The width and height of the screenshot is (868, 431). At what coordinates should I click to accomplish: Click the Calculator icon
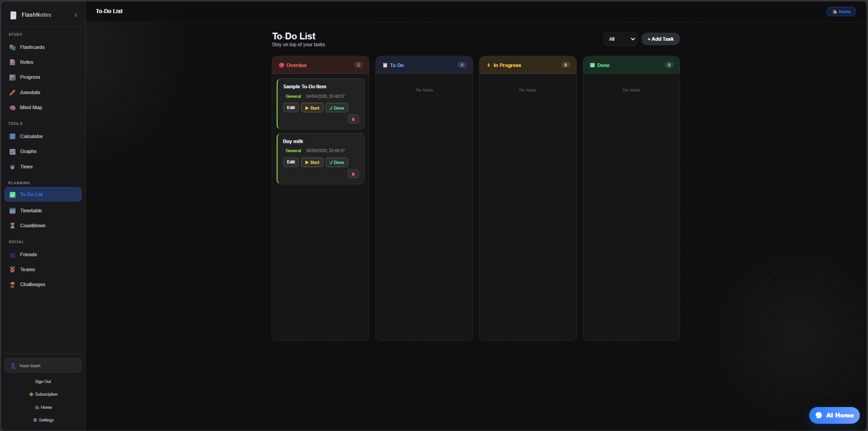pyautogui.click(x=13, y=137)
